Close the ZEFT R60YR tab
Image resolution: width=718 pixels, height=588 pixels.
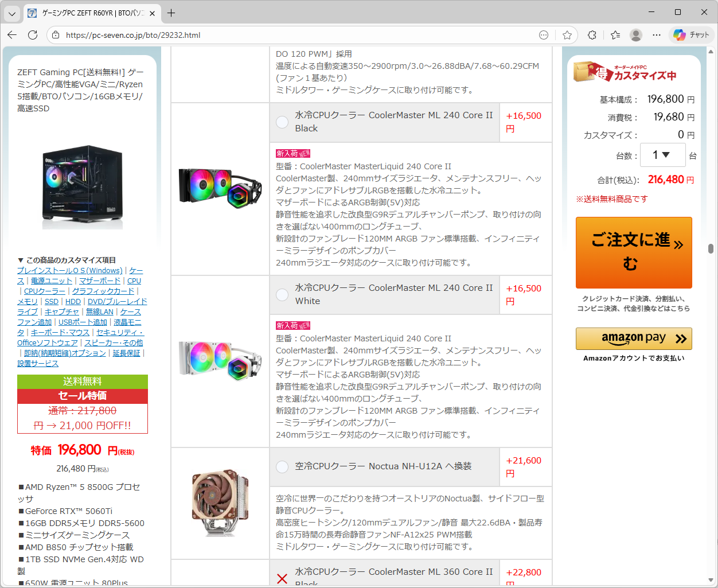tap(152, 13)
